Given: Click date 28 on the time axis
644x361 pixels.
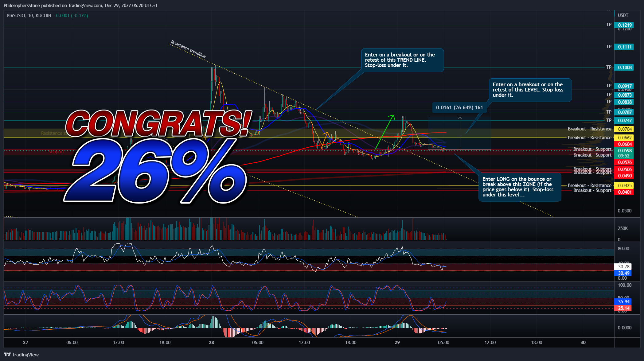Looking at the screenshot, I should pos(211,343).
